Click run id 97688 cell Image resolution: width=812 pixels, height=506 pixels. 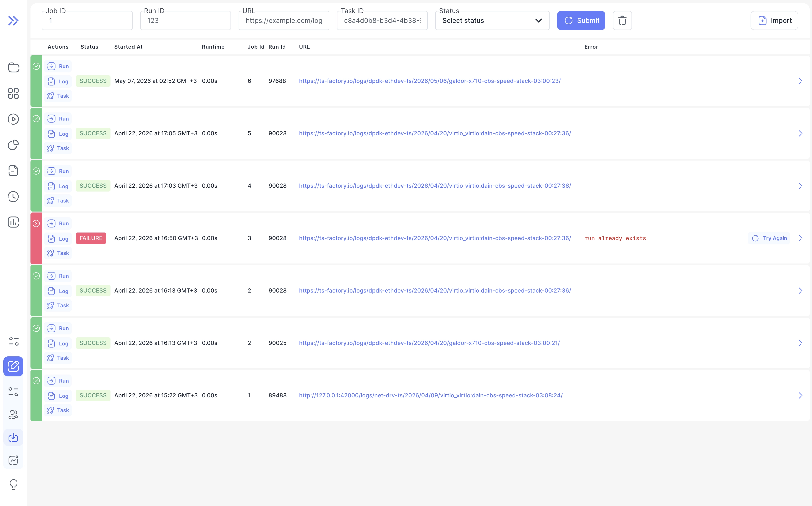(x=277, y=81)
